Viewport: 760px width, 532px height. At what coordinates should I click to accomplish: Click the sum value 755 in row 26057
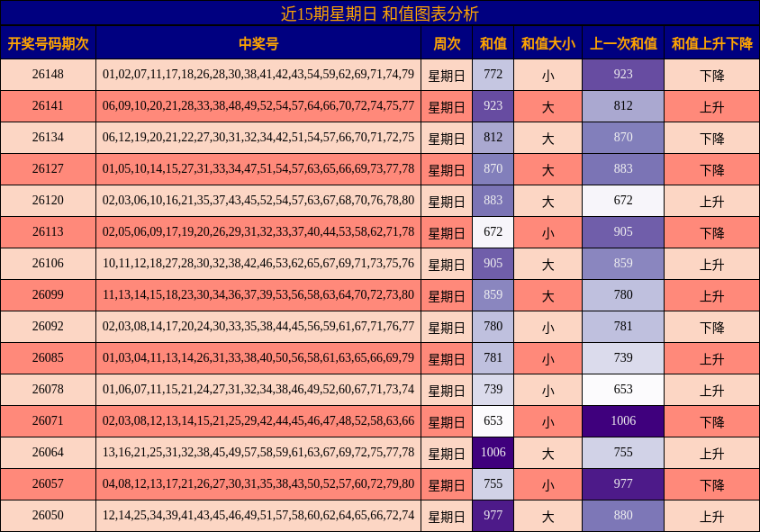(x=493, y=484)
